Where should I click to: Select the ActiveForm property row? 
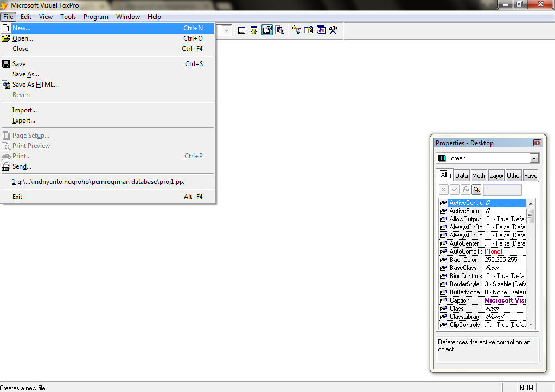click(x=482, y=211)
